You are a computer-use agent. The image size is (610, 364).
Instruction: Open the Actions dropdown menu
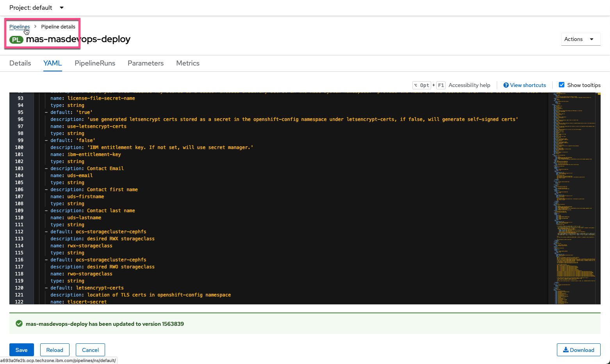(580, 39)
